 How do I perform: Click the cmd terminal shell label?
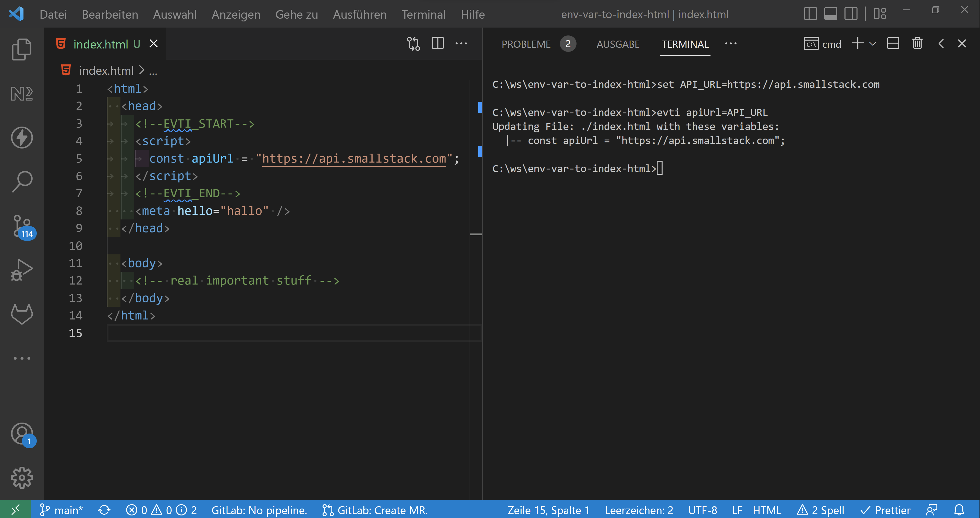822,44
